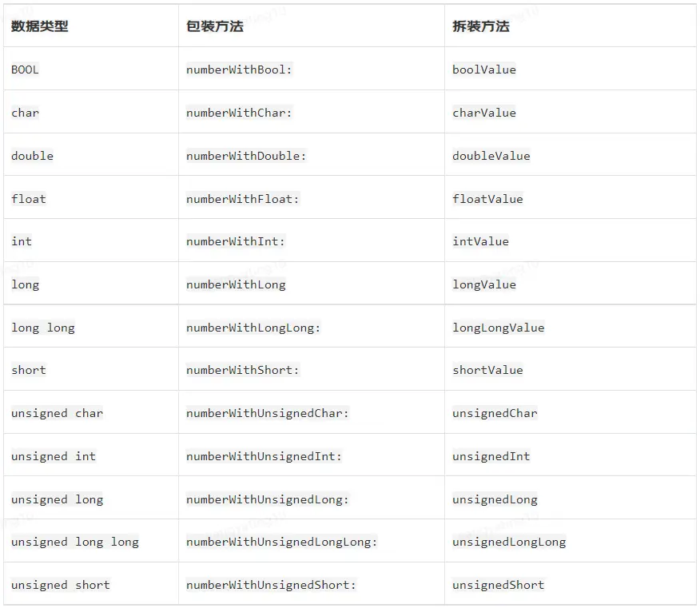
Task: Click the boolValue code text
Action: coord(484,70)
